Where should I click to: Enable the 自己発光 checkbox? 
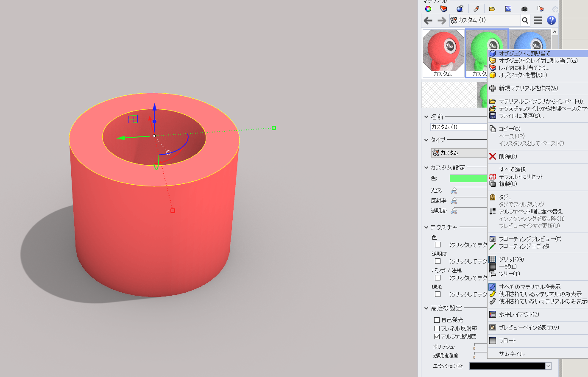437,320
